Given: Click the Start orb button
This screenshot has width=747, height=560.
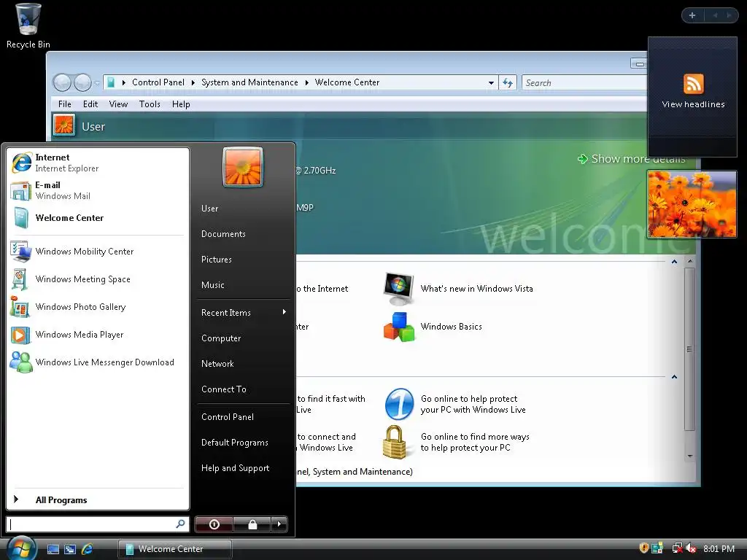Looking at the screenshot, I should coord(21,548).
